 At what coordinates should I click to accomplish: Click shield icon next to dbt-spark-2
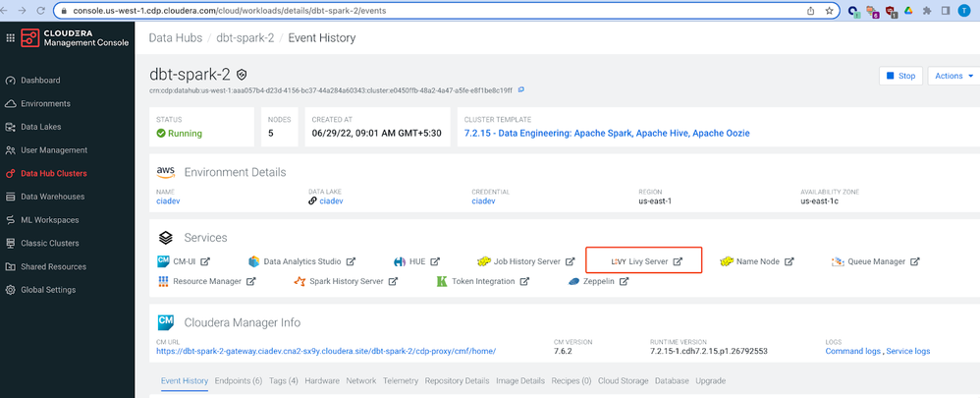click(242, 75)
